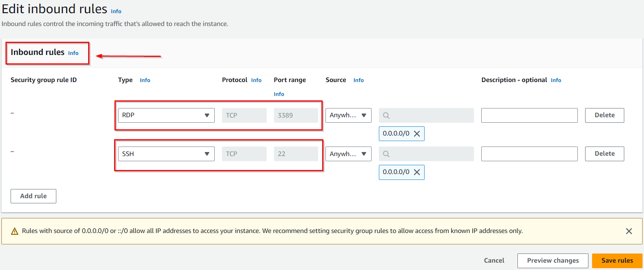The image size is (644, 270).
Task: Click the search icon in SSH source field
Action: coord(386,154)
